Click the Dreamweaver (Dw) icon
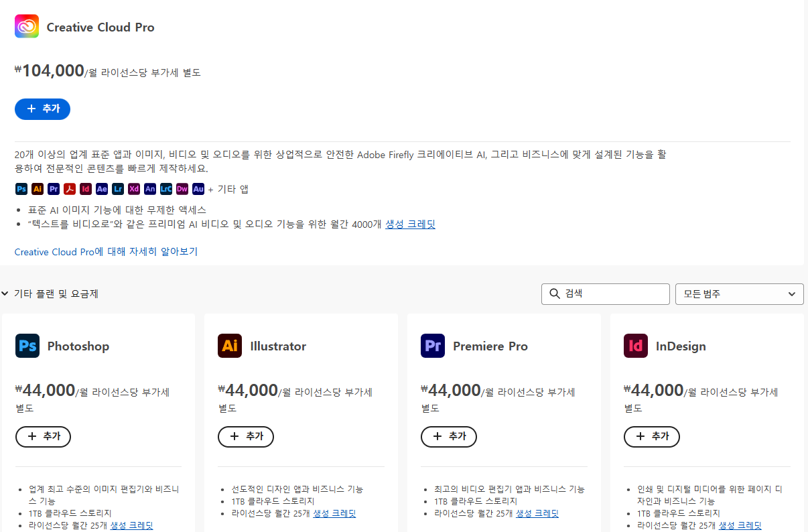Screen dimensions: 808x532 point(182,189)
